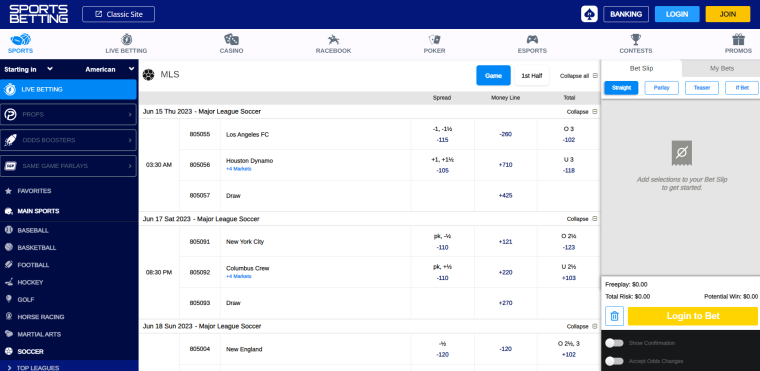Click the Horse Racing icon in sidebar

point(8,317)
